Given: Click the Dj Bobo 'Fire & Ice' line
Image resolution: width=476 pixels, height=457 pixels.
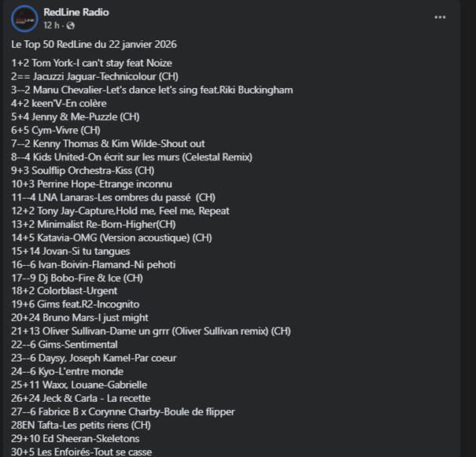Looking at the screenshot, I should tap(77, 278).
